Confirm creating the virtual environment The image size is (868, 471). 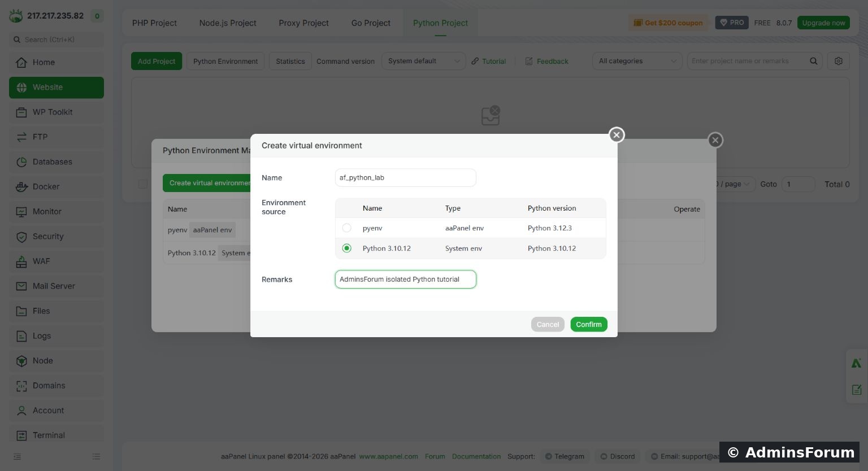[x=589, y=324]
